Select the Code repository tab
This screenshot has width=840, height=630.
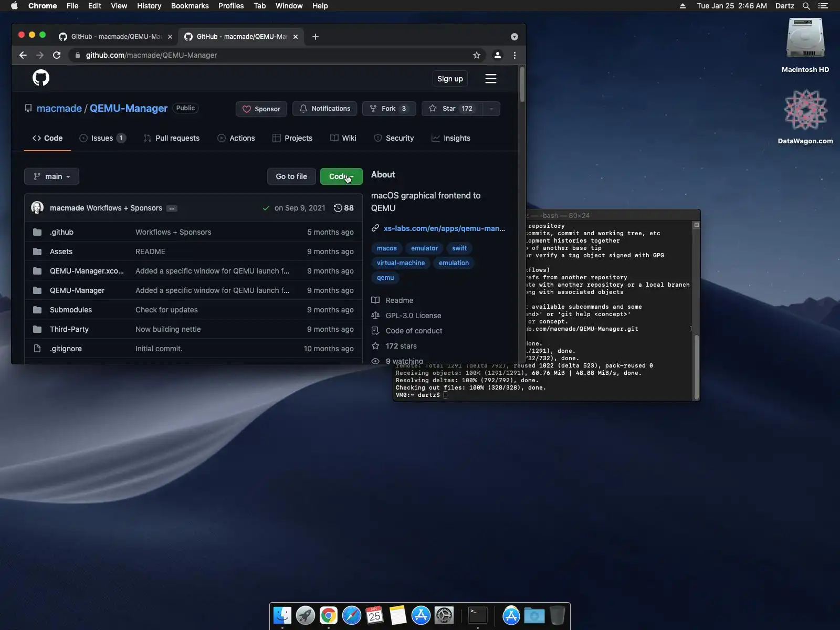tap(47, 138)
